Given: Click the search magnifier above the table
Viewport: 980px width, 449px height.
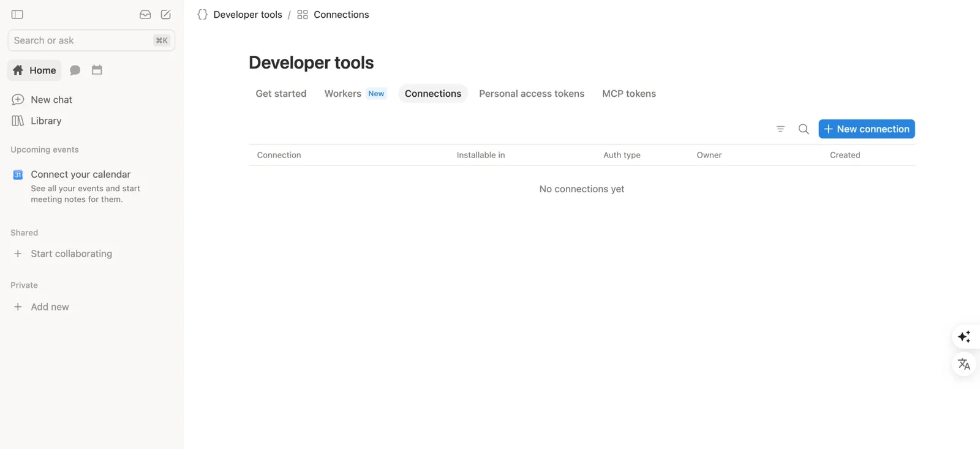Looking at the screenshot, I should click(804, 129).
